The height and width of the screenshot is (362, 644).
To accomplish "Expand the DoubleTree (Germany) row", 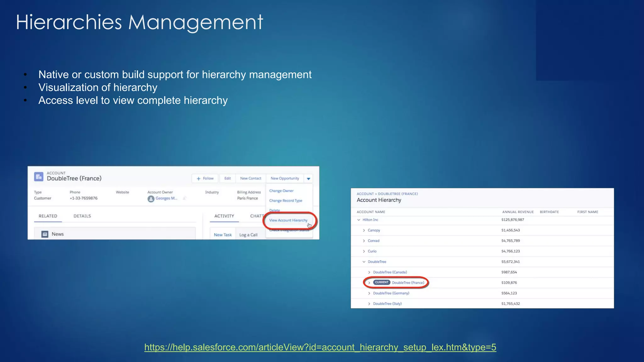I will coord(369,293).
